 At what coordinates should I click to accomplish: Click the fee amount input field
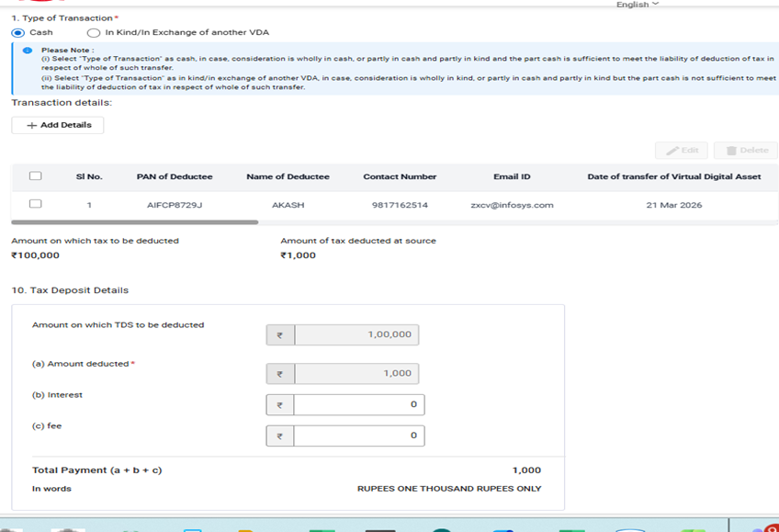point(358,436)
